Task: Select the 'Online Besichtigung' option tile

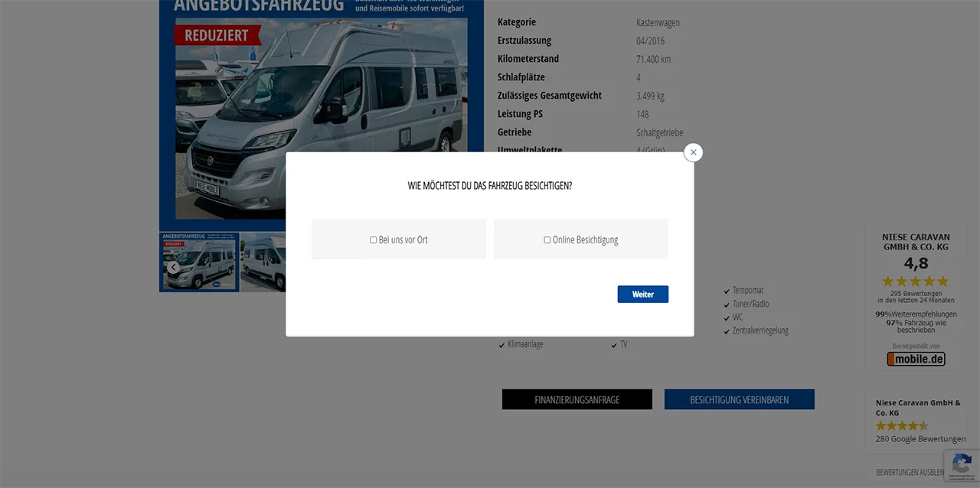Action: point(581,239)
